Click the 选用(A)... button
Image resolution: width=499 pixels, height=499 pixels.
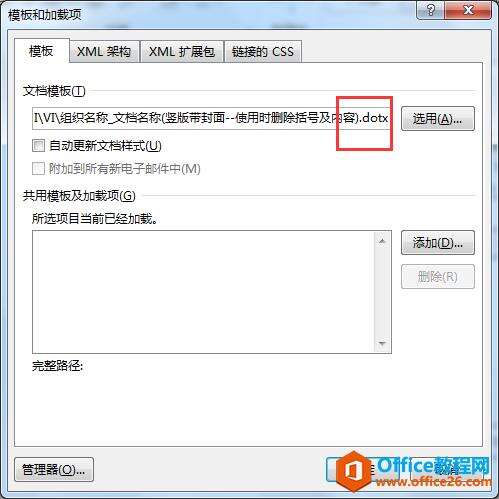438,119
